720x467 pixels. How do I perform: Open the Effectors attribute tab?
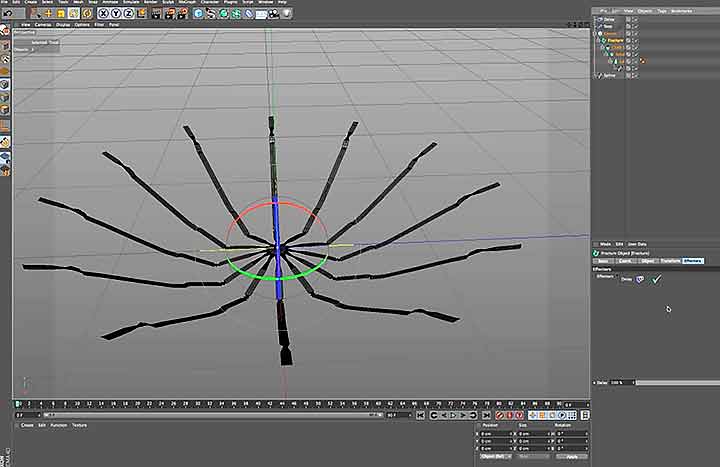pyautogui.click(x=693, y=261)
